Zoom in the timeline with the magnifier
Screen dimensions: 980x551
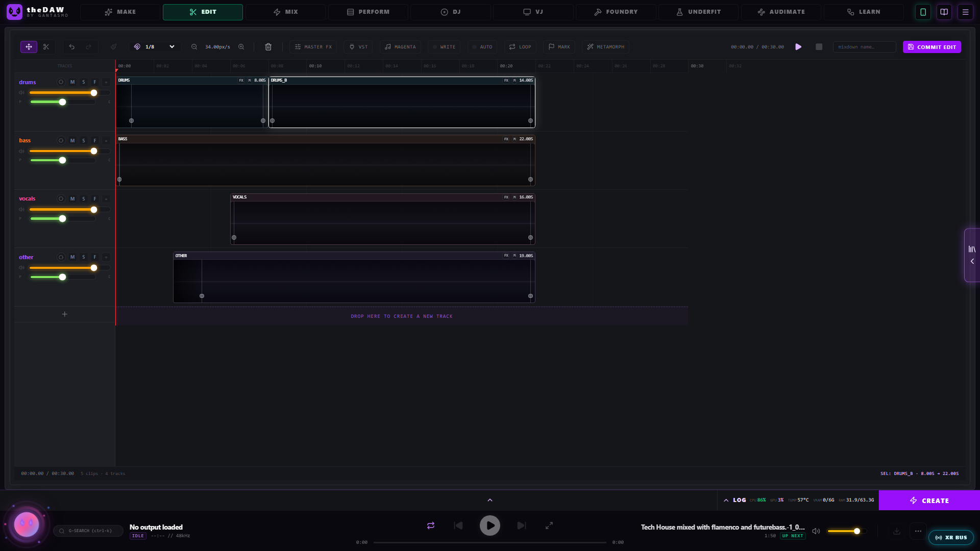(241, 47)
